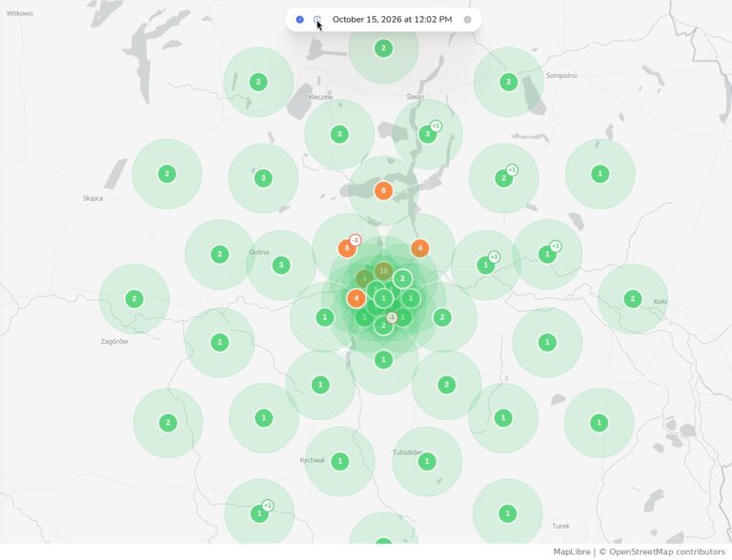Select marker 2 beside Koło
Screen dimensions: 732x560
point(633,299)
